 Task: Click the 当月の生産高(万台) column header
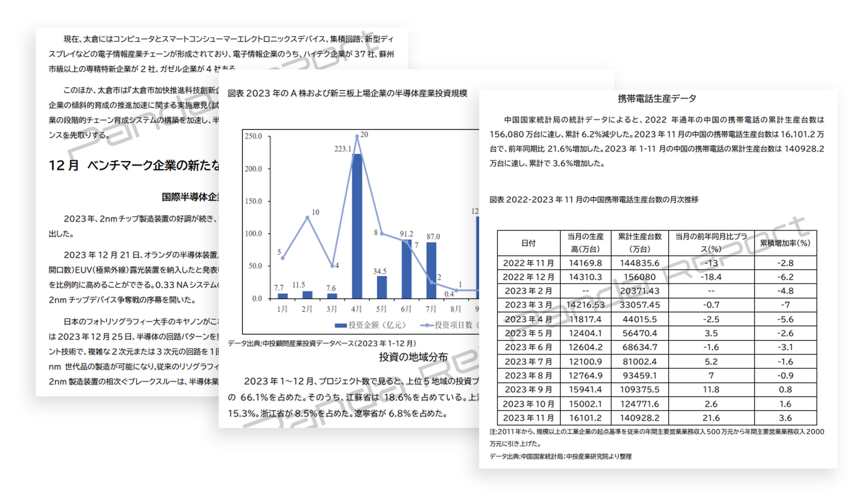tap(585, 243)
